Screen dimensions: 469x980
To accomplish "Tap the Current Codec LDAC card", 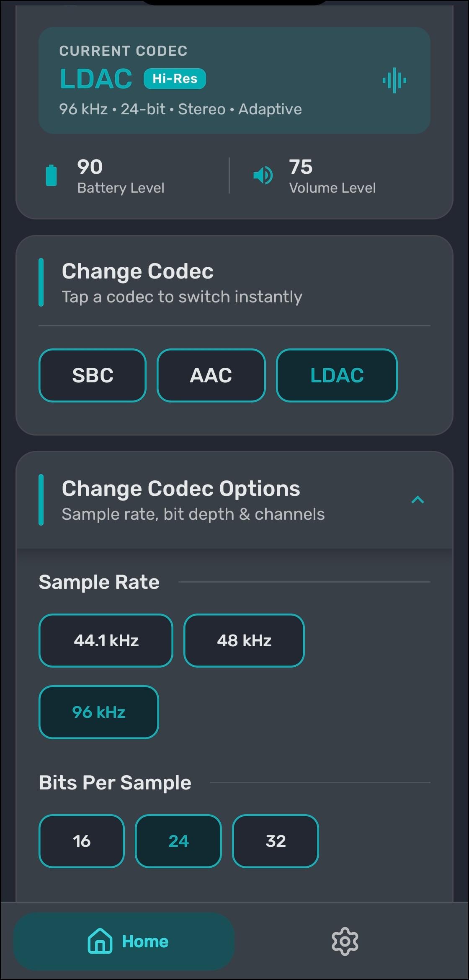I will point(234,80).
